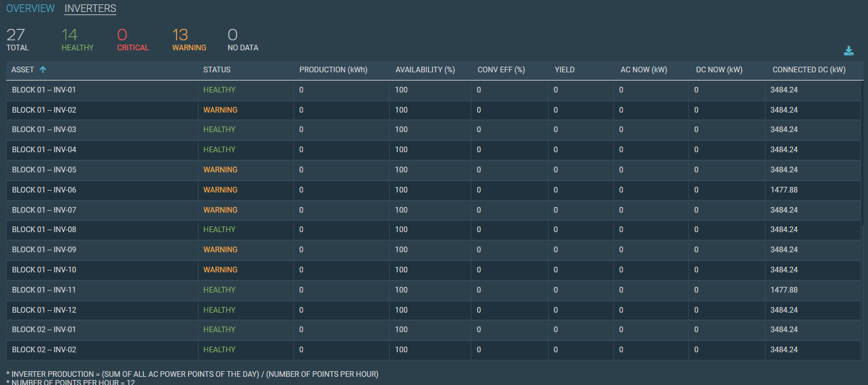This screenshot has height=385, width=868.
Task: Click availability 100 for BLOCK 01 – INV-09
Action: (x=401, y=250)
